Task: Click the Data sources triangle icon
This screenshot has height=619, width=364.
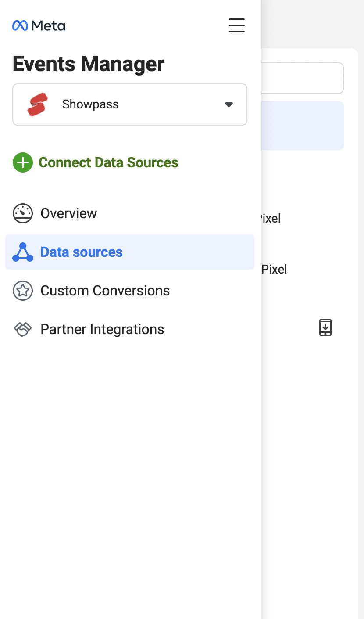Action: point(23,252)
